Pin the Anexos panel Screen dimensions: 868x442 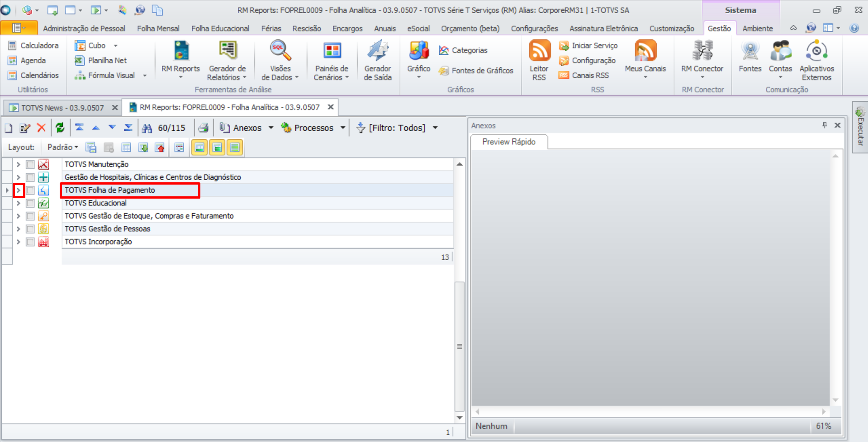[x=825, y=125]
